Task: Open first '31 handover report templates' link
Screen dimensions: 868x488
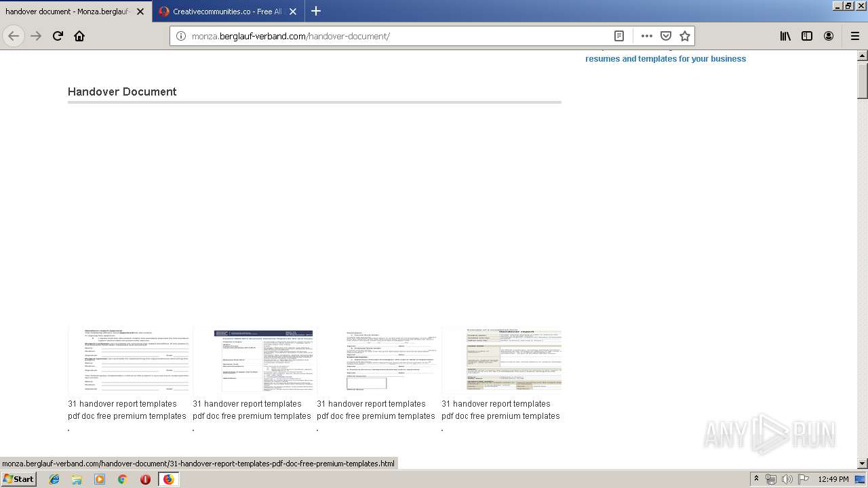Action: click(x=127, y=410)
